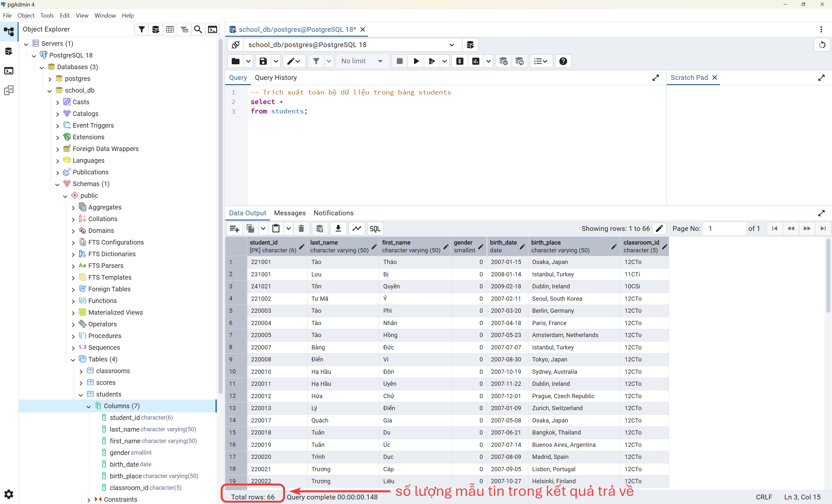Viewport: 832px width, 504px height.
Task: Click the Open file folder icon
Action: point(235,61)
